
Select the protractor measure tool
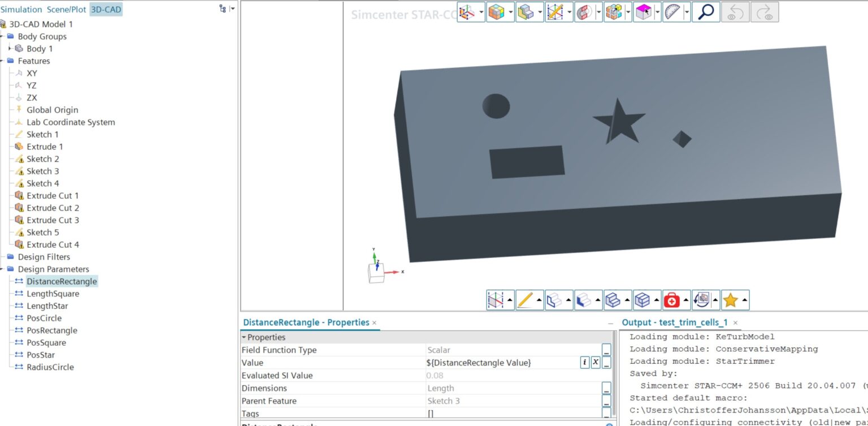[673, 12]
